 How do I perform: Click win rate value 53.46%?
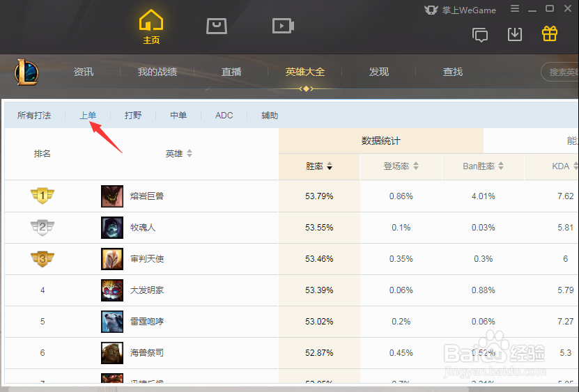319,259
